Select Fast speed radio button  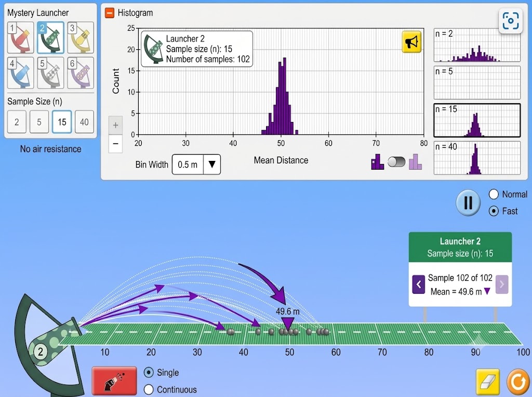click(x=494, y=211)
